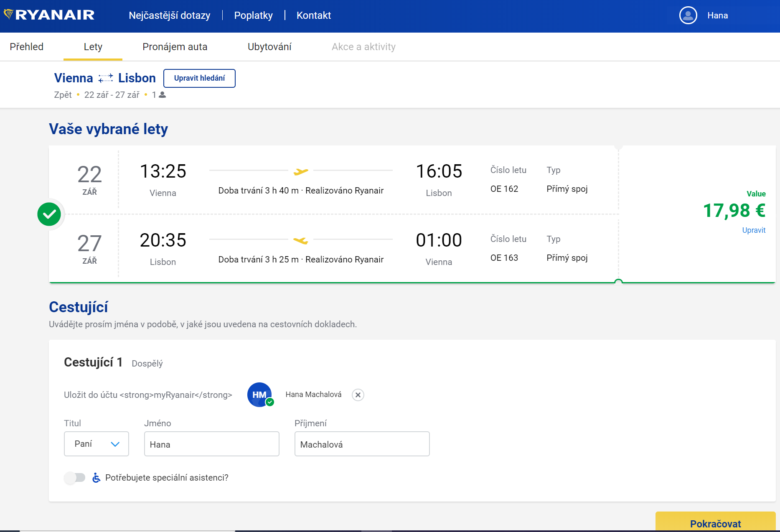The image size is (780, 532).
Task: Click the passenger count icon
Action: pyautogui.click(x=163, y=95)
